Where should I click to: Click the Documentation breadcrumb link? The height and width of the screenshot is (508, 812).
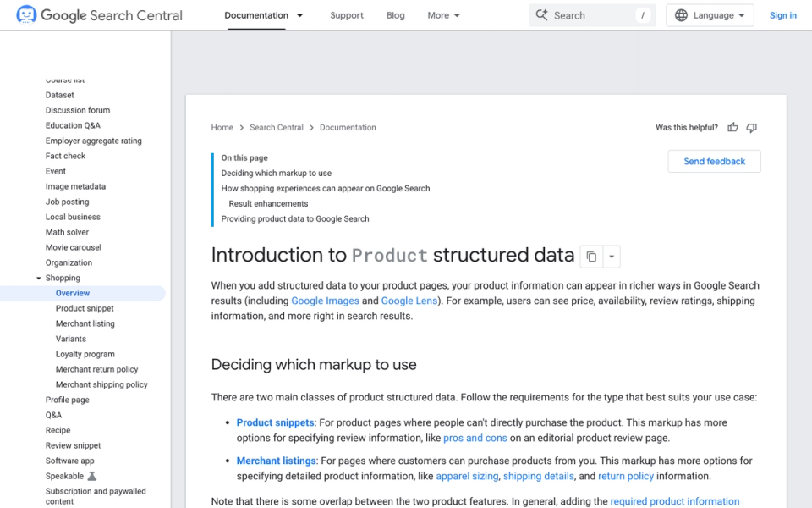(348, 128)
